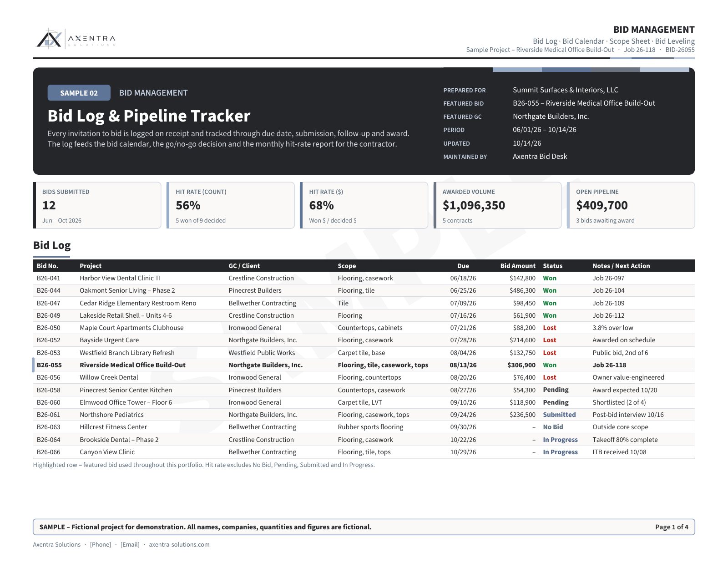The width and height of the screenshot is (728, 563).
Task: Click Pending status for Pinecrest Senior Center
Action: 556,390
